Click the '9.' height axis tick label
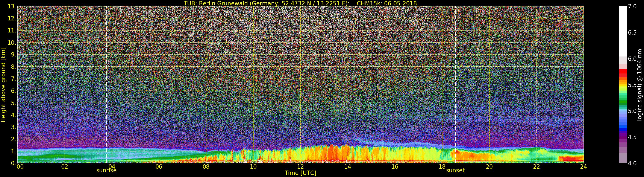The height and width of the screenshot is (177, 644). pos(13,55)
